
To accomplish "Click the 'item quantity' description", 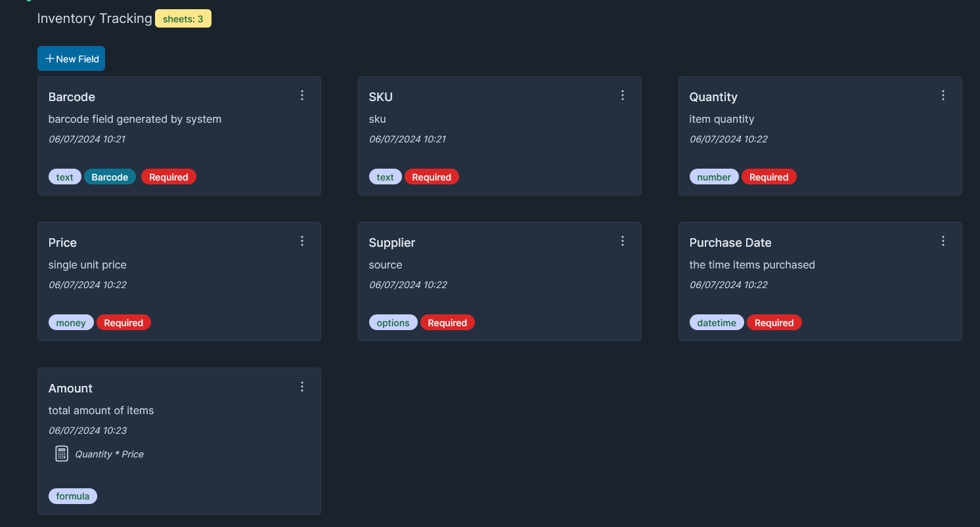I will [x=722, y=119].
